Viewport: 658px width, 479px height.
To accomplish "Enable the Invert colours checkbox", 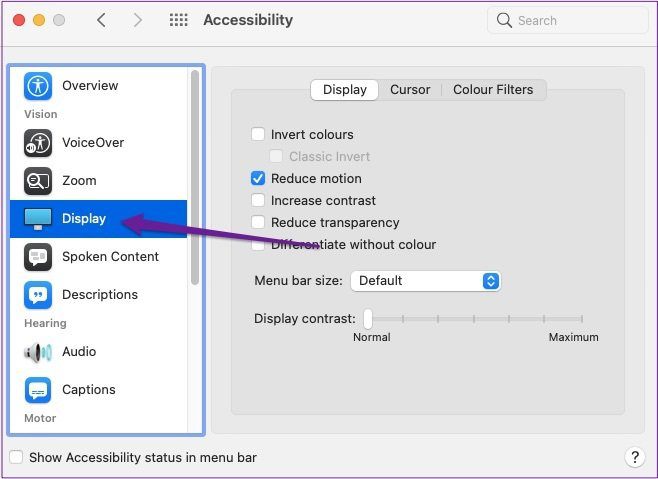I will click(x=258, y=134).
